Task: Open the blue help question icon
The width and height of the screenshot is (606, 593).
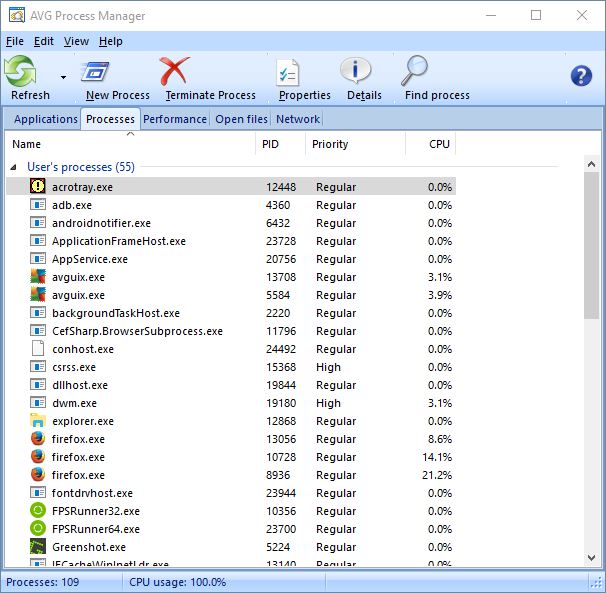Action: (x=581, y=76)
